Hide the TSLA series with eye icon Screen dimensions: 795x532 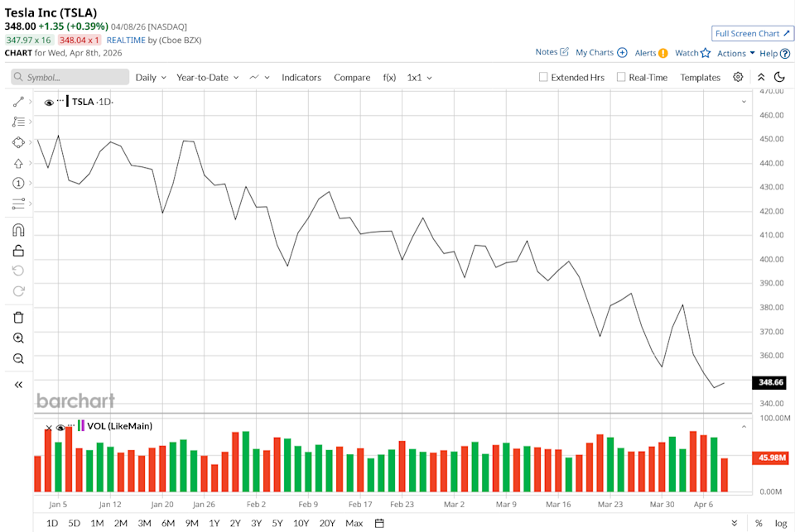click(x=49, y=103)
